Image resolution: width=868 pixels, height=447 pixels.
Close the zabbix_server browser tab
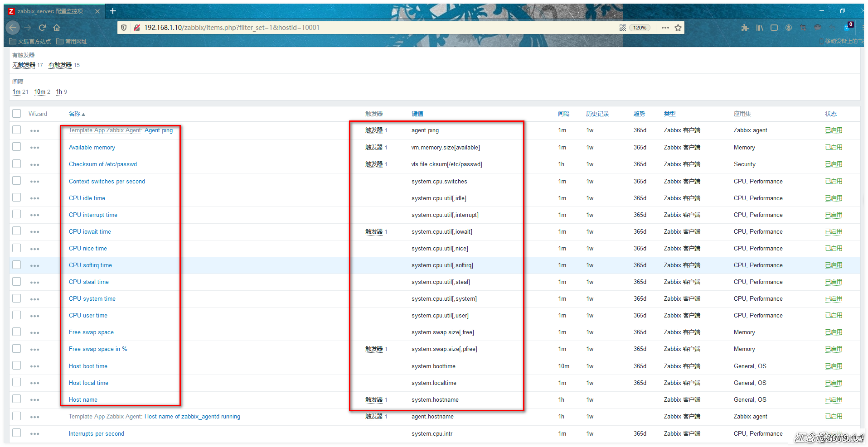[97, 11]
